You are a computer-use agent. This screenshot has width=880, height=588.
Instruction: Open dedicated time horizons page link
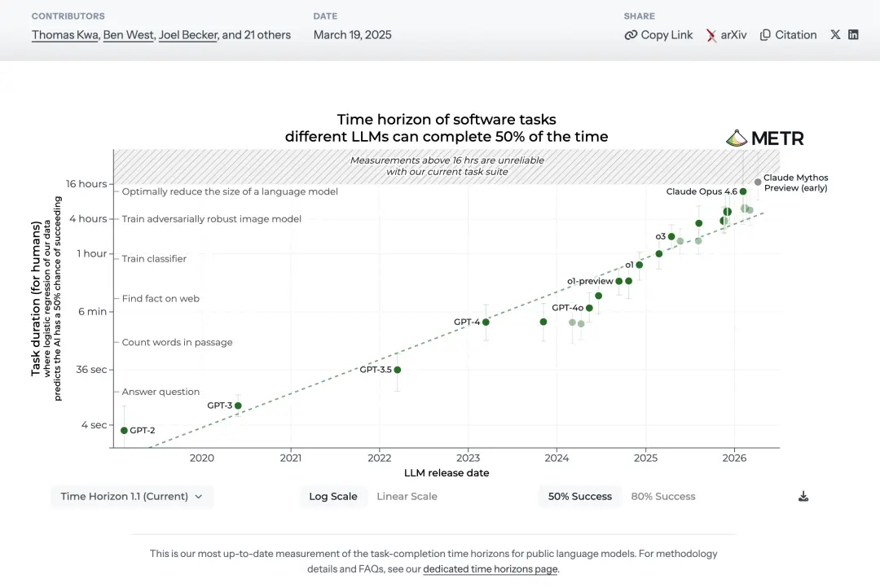point(491,569)
